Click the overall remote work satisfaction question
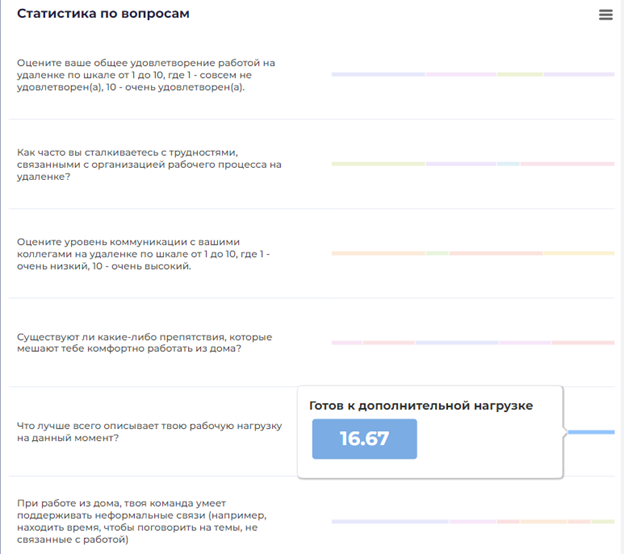Image resolution: width=624 pixels, height=554 pixels. [x=146, y=75]
